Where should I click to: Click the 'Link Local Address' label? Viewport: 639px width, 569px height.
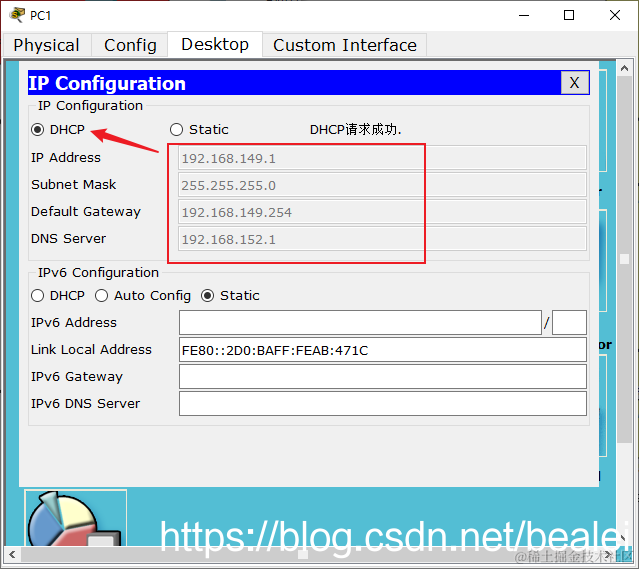(x=91, y=350)
